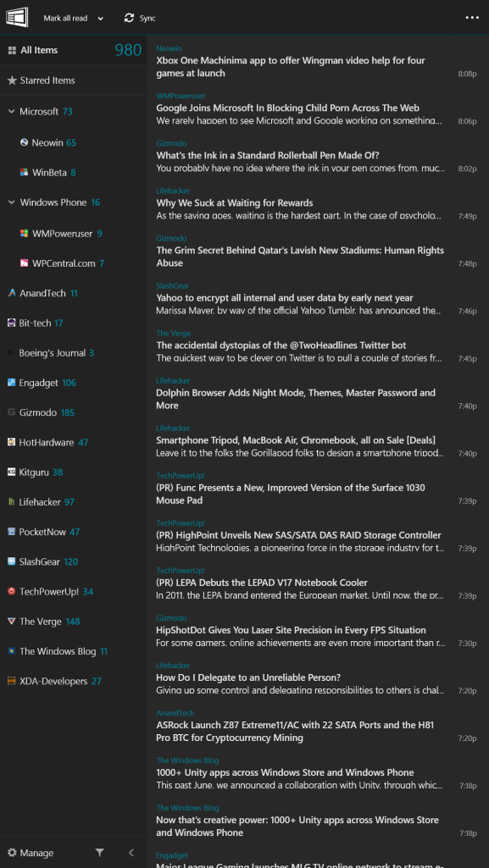Open Manage with the gear icon
The image size is (489, 868).
tap(12, 853)
